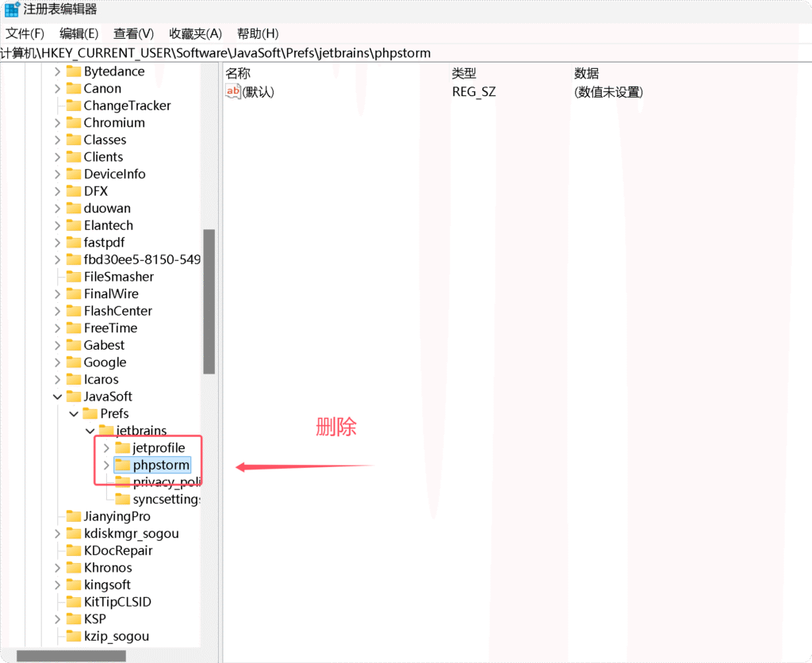Click the JavaSoft folder icon
This screenshot has height=663, width=812.
pos(74,396)
